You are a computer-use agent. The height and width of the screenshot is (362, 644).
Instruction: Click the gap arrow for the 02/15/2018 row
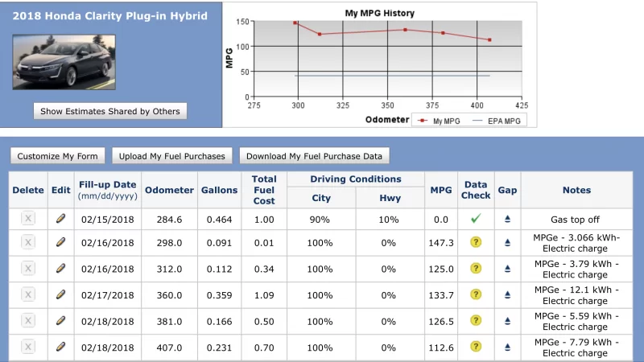[x=507, y=219]
